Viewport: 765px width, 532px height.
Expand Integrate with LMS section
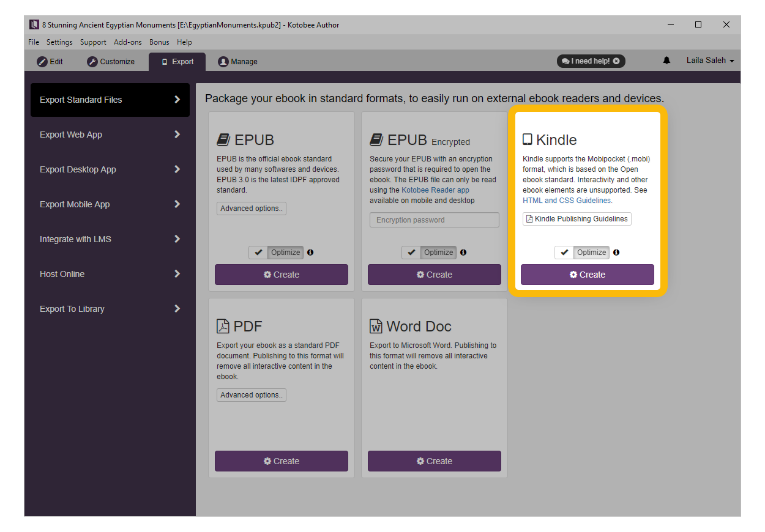110,239
